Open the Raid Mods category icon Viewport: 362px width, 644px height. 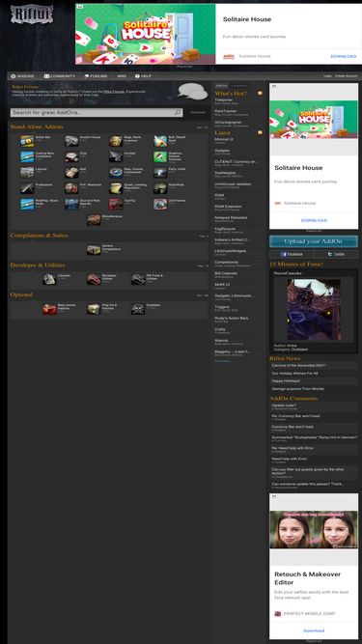(x=160, y=188)
